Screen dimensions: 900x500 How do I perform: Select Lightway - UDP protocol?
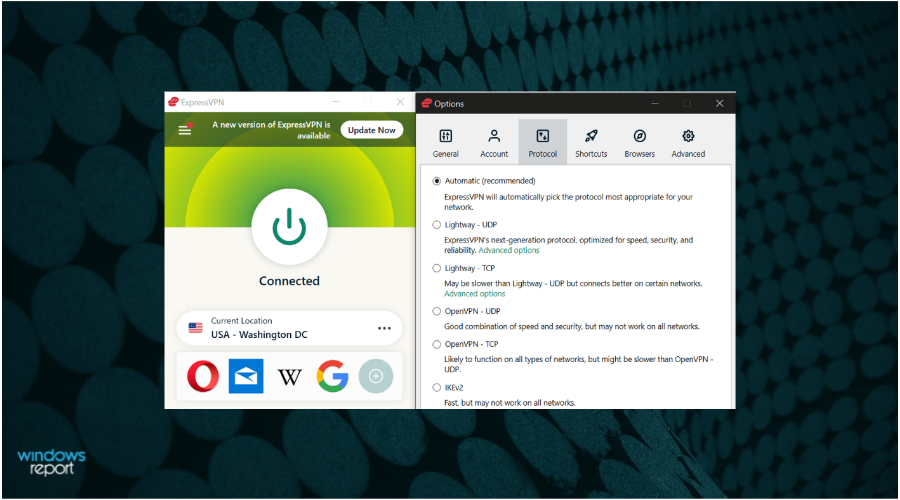click(437, 224)
